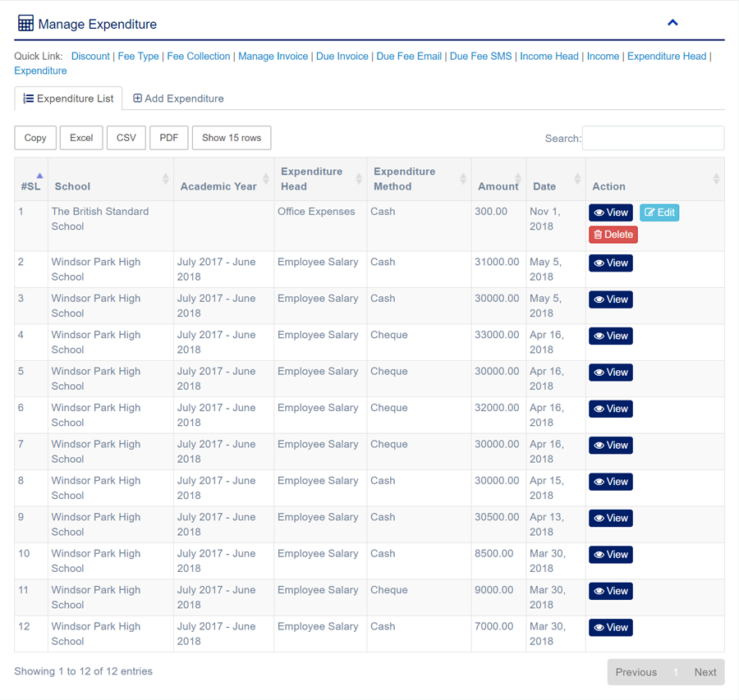This screenshot has height=700, width=739.
Task: View the 31000.00 May 5 entry
Action: (x=611, y=263)
